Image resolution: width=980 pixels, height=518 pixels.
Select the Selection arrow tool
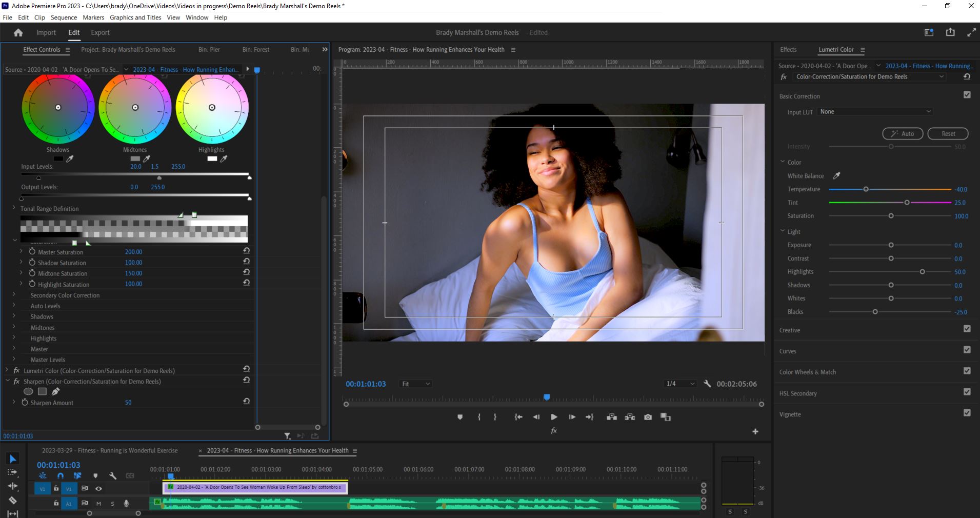pos(13,459)
